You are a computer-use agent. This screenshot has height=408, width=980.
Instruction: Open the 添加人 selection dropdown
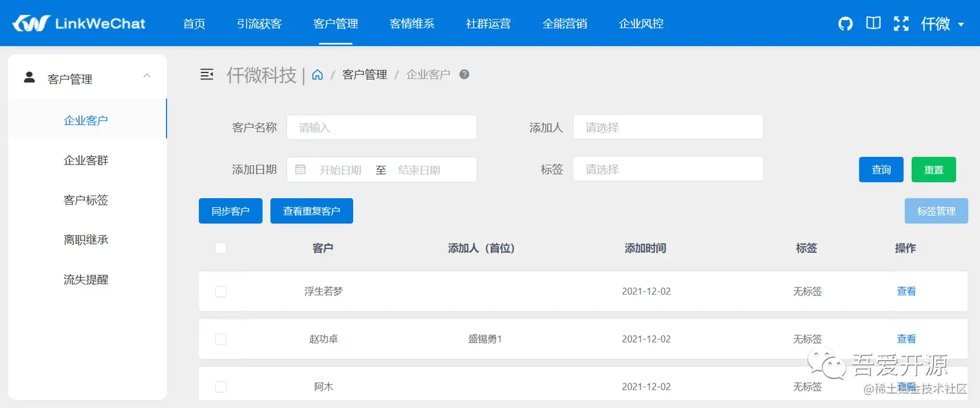click(x=668, y=127)
